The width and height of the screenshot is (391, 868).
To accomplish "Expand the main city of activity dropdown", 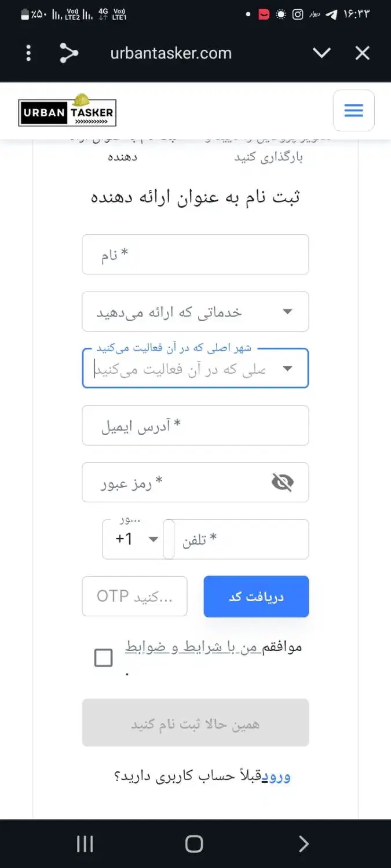I will click(195, 368).
